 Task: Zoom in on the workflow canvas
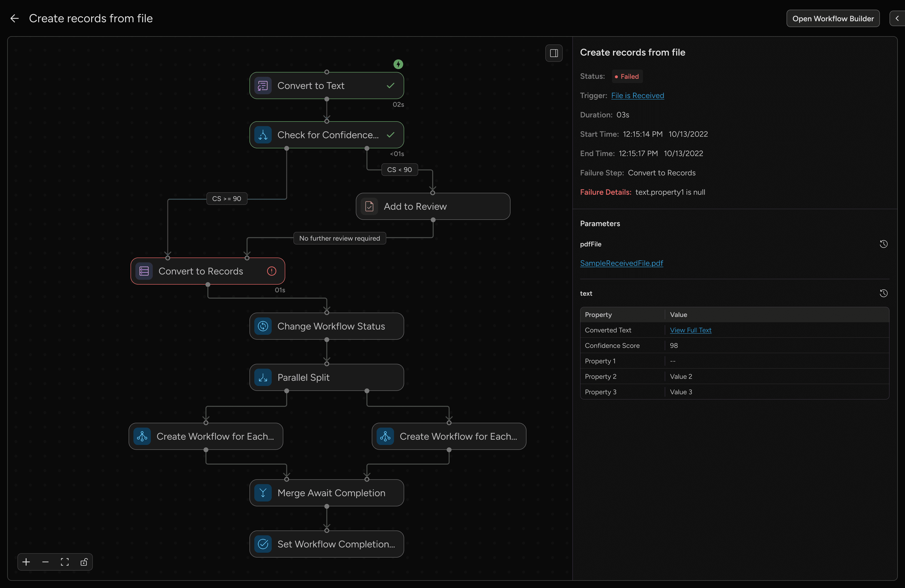(26, 562)
